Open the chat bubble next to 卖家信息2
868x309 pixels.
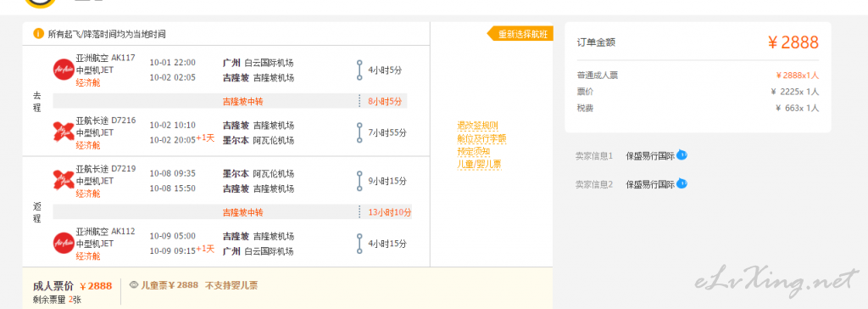coord(682,183)
